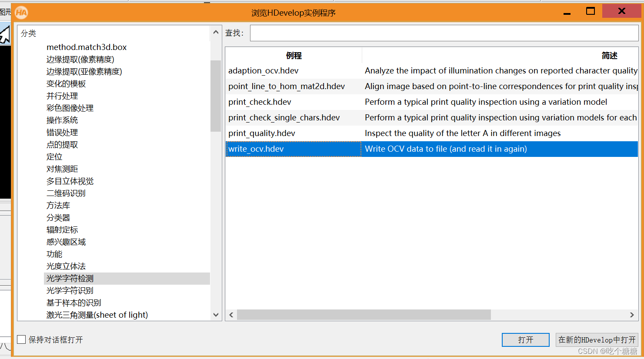Select example write_ocv.hdev

[256, 149]
